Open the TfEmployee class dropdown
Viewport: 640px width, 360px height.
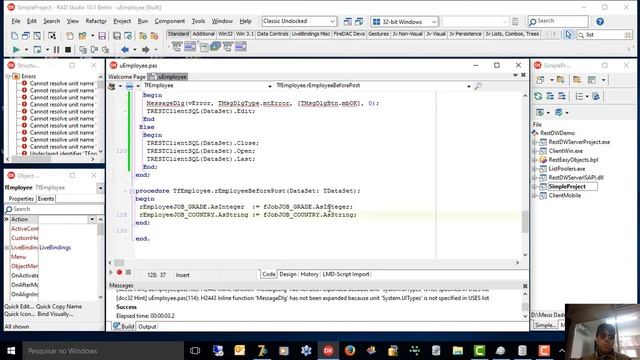[x=270, y=86]
